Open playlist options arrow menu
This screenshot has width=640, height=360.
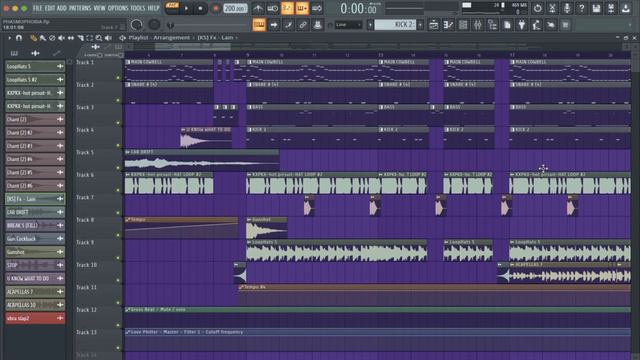click(9, 38)
